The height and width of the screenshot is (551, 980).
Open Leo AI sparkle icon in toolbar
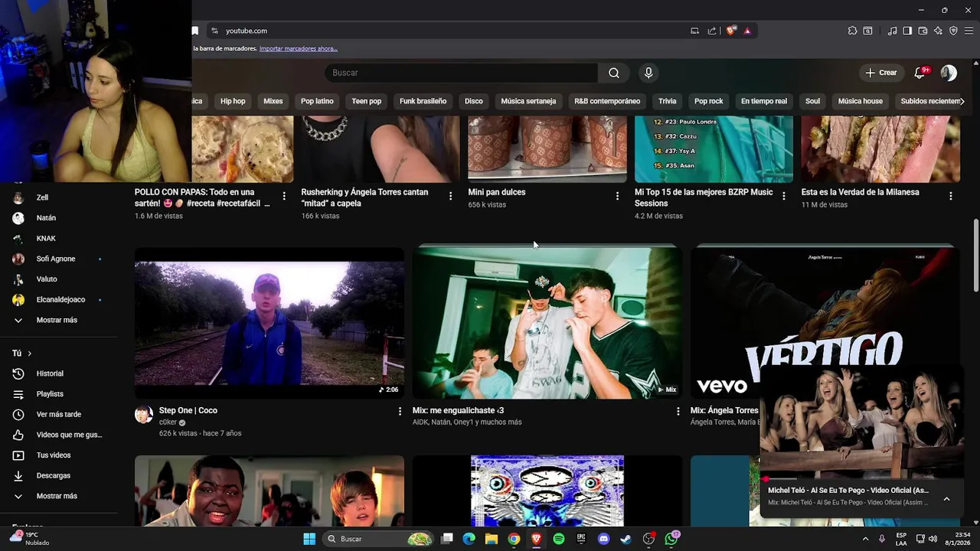pos(938,31)
